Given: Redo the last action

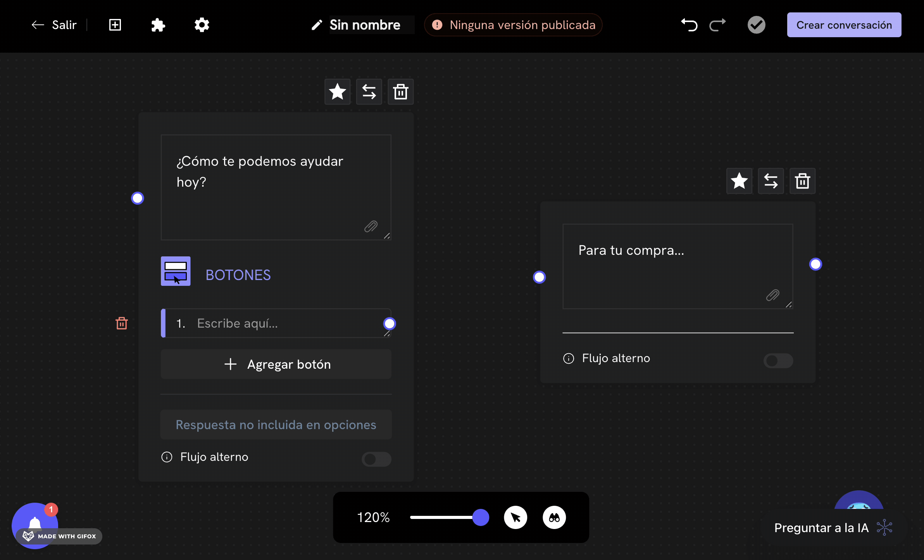Looking at the screenshot, I should [717, 24].
